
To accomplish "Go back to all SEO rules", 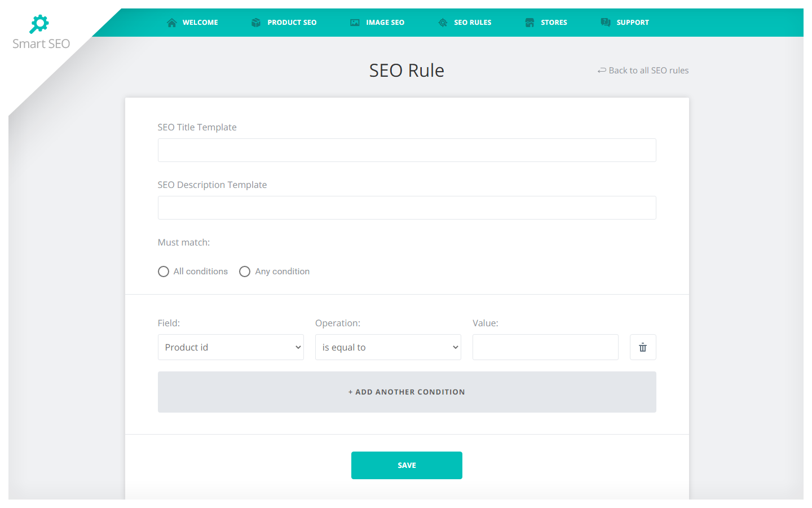I will click(643, 71).
